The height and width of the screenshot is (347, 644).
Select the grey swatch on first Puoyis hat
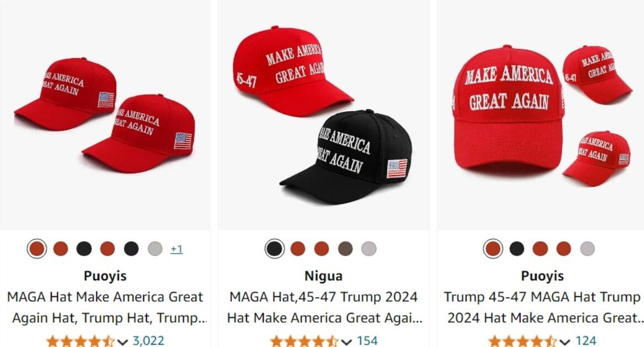(155, 249)
